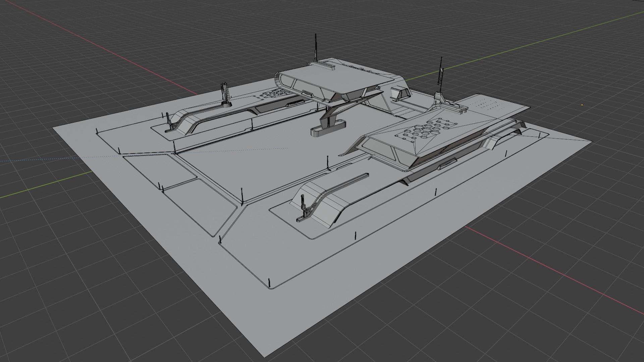Image resolution: width=644 pixels, height=362 pixels.
Task: Select the rounded base foot of the tower support
Action: 328,128
